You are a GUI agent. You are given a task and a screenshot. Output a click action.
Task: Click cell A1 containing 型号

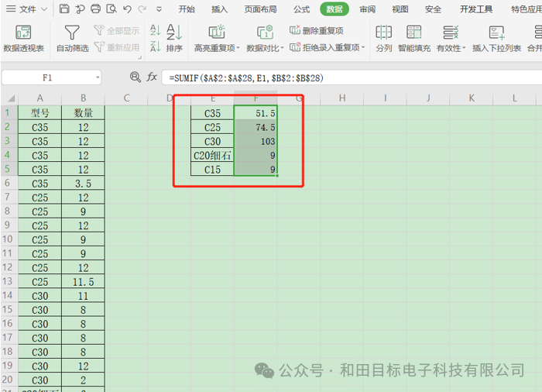(x=39, y=113)
